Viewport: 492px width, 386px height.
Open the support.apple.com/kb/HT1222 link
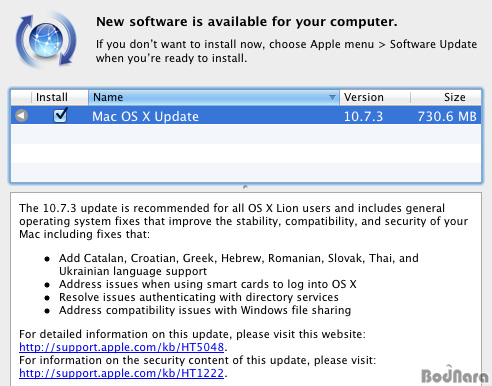pyautogui.click(x=121, y=373)
